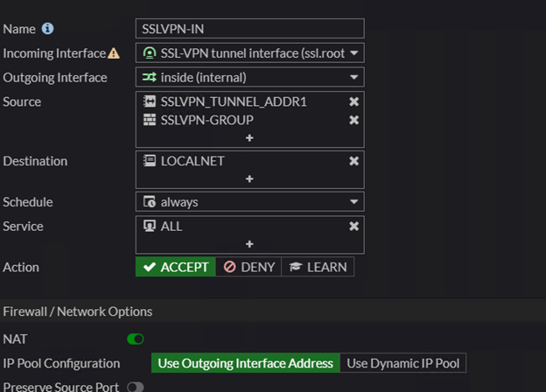
Task: Select the DENY action
Action: tap(248, 267)
